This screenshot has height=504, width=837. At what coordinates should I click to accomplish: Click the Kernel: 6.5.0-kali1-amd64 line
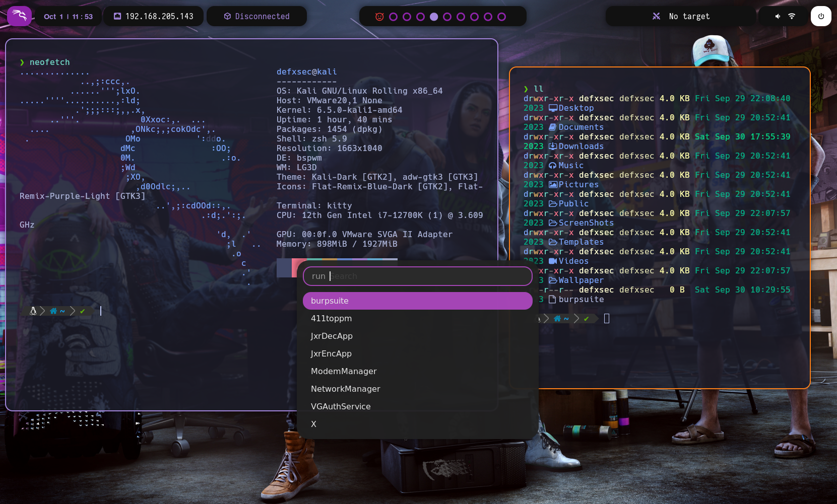pos(339,110)
